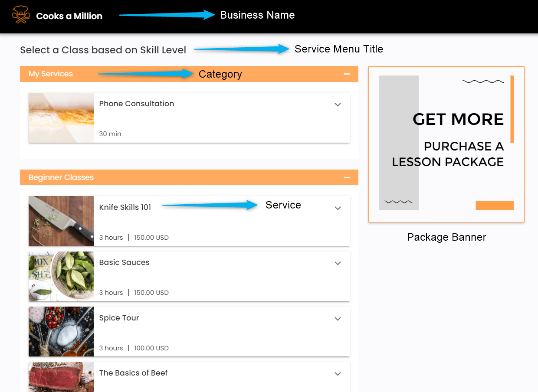The width and height of the screenshot is (538, 392).
Task: Expand the Phone Consultation chevron
Action: [338, 105]
